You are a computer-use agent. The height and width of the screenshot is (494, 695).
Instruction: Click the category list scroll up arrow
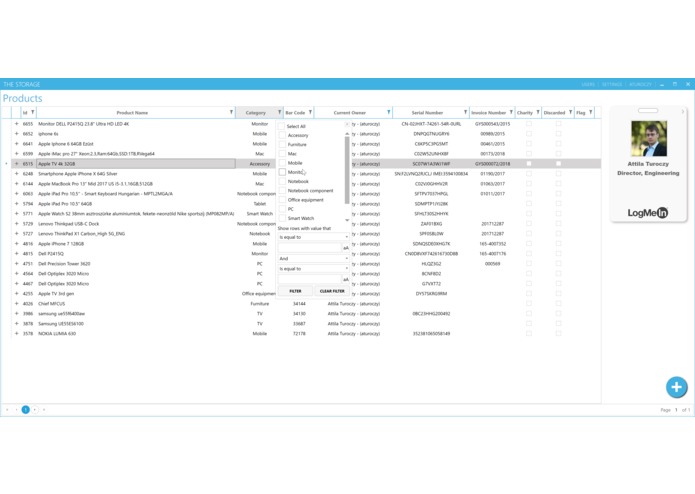[x=347, y=133]
